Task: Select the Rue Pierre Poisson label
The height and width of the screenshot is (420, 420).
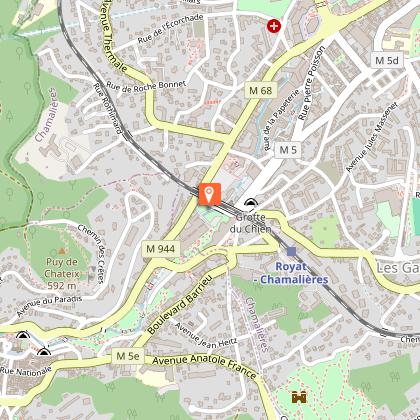Action: tap(311, 83)
